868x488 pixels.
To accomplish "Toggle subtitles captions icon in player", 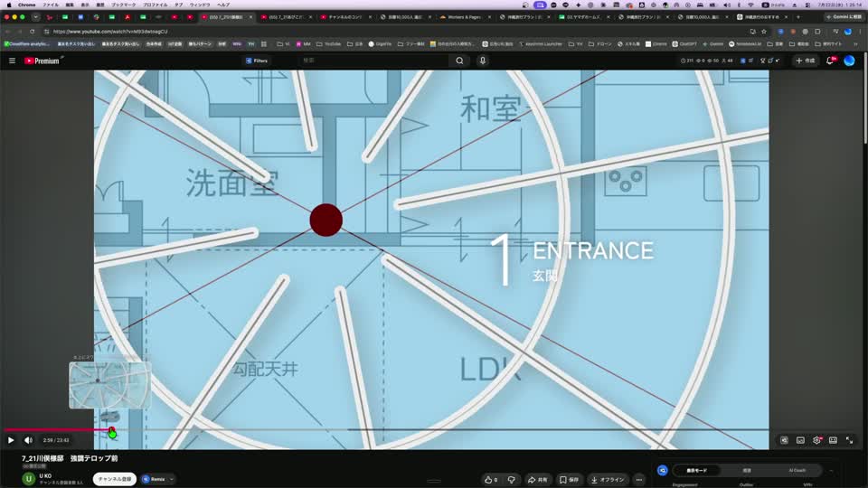I will 800,440.
